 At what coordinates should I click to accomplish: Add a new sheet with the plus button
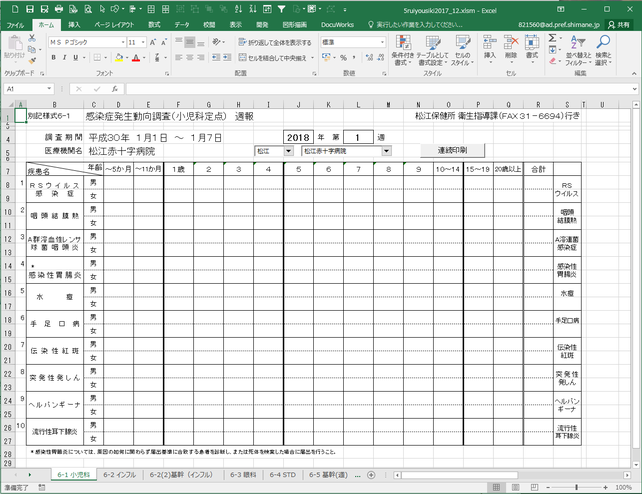371,475
